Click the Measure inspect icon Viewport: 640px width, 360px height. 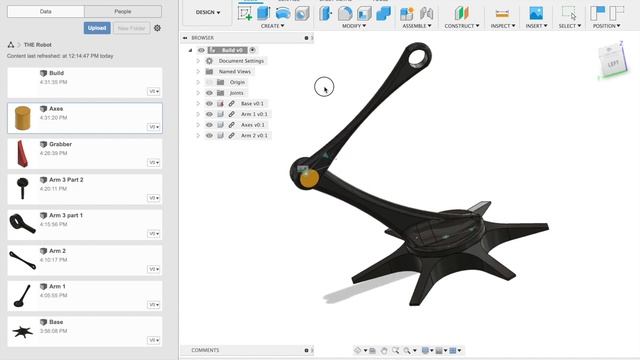[x=502, y=13]
